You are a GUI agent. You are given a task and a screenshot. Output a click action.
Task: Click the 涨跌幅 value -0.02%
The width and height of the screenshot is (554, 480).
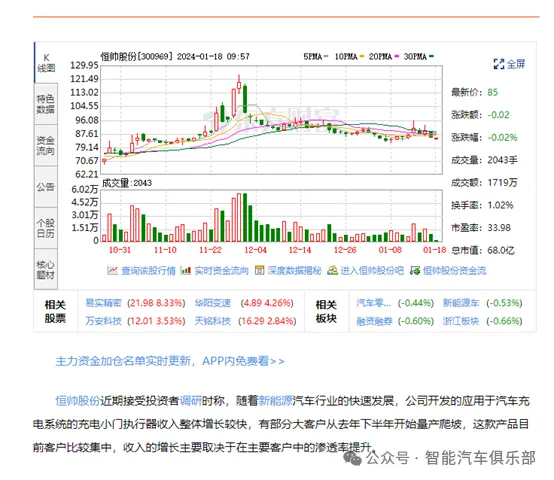point(502,138)
